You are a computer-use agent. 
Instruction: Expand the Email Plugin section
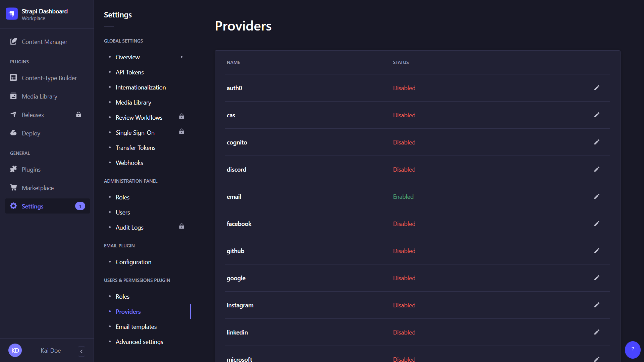[x=119, y=245]
